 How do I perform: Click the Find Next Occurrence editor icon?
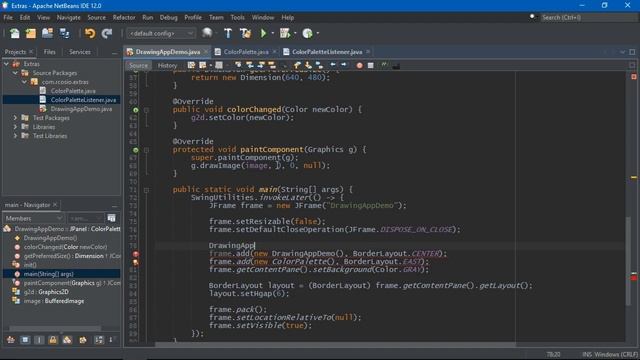pos(261,65)
